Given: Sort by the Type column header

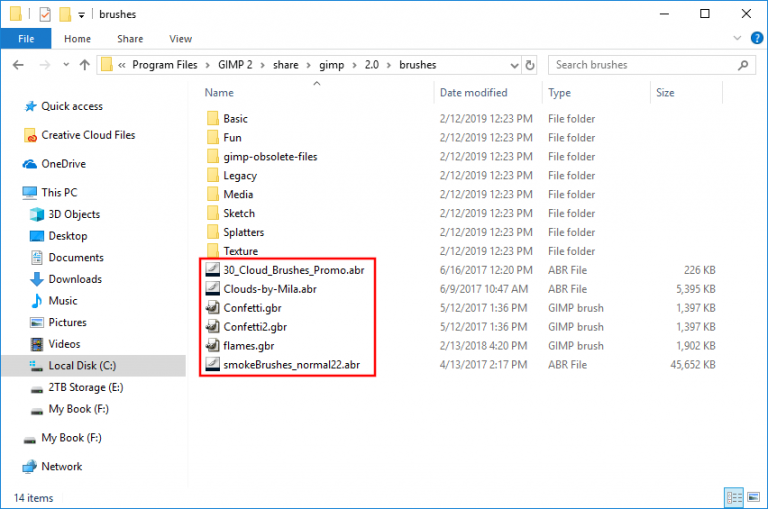Looking at the screenshot, I should (559, 93).
